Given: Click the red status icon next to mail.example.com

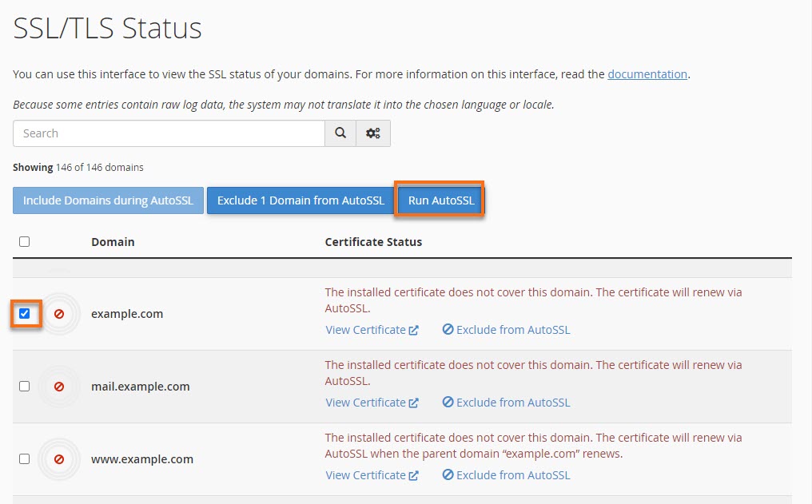Looking at the screenshot, I should click(60, 387).
